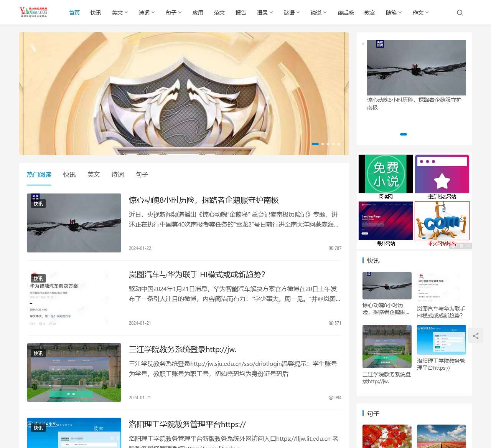
Task: Select last banner carousel dot
Action: click(x=339, y=144)
